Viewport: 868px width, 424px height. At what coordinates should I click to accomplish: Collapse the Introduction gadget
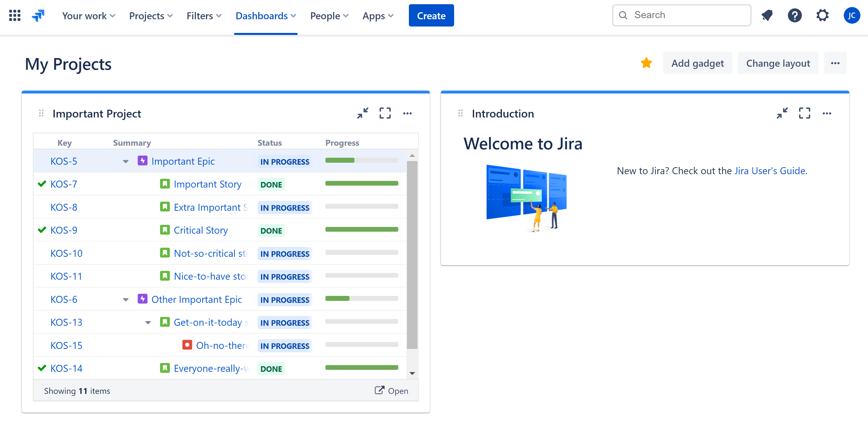[782, 113]
